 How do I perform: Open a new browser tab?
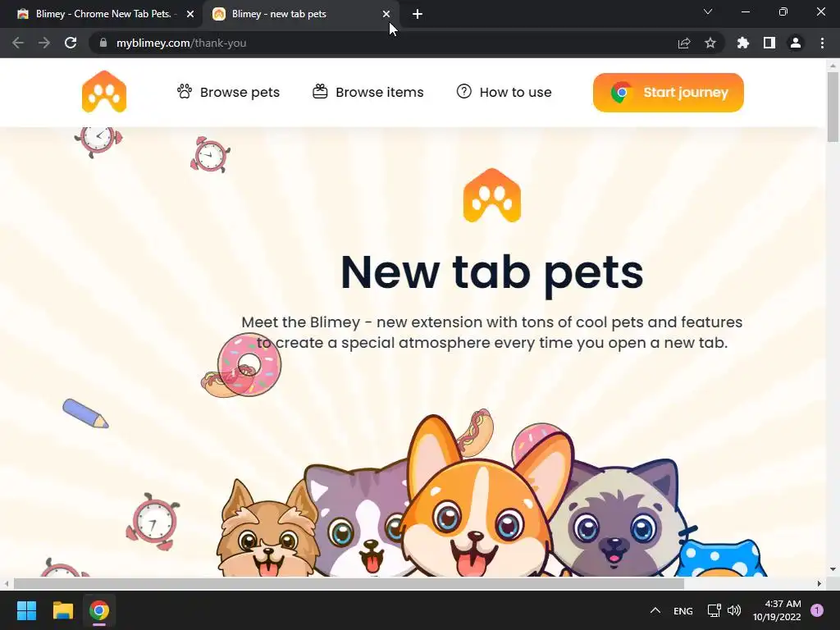418,14
